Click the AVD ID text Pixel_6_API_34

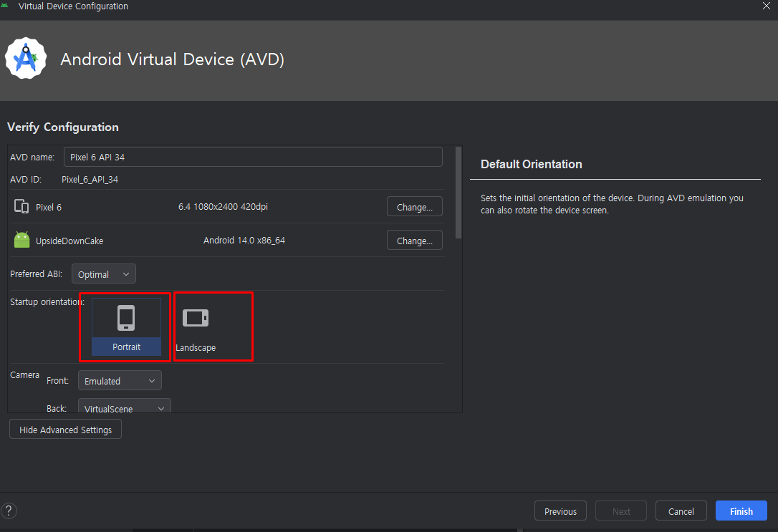pos(90,180)
